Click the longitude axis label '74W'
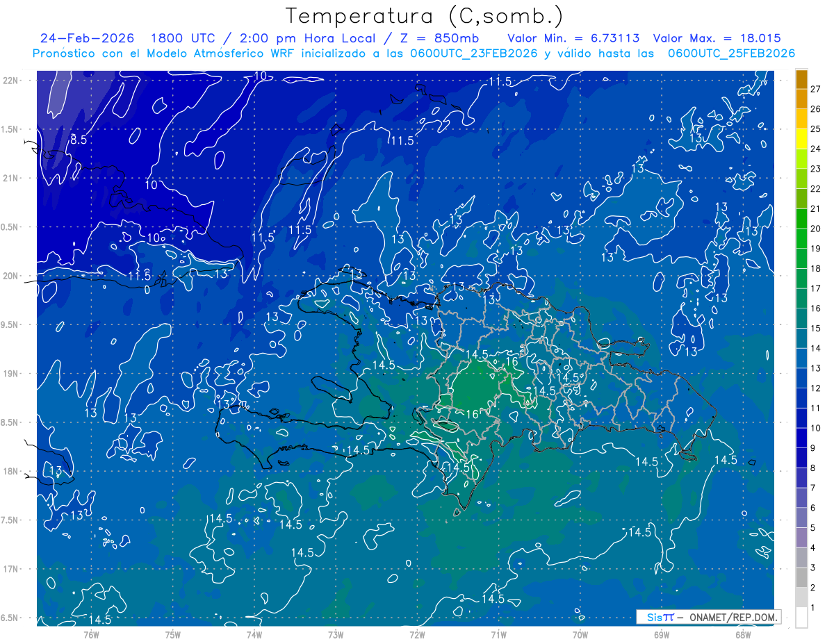834x644 pixels. click(x=254, y=634)
